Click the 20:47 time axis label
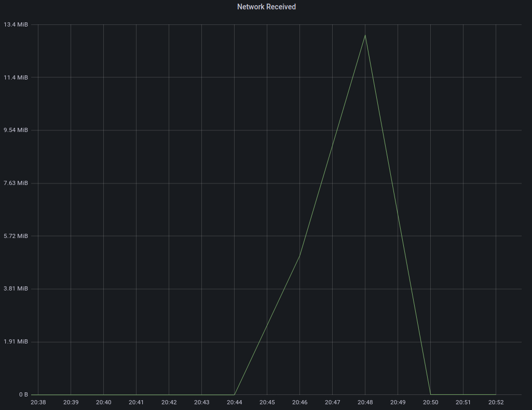 tap(333, 403)
